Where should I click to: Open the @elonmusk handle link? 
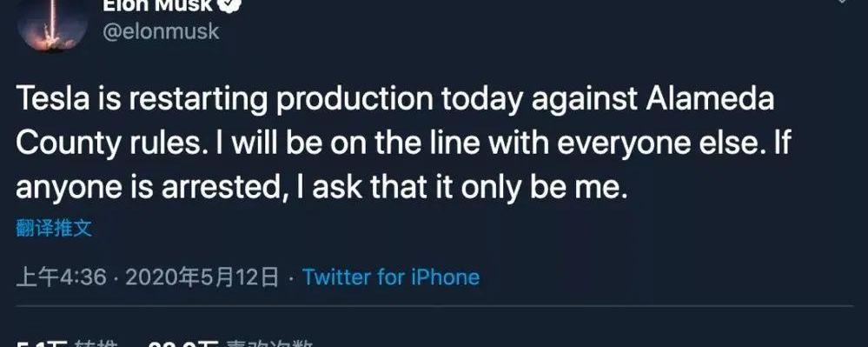[161, 31]
